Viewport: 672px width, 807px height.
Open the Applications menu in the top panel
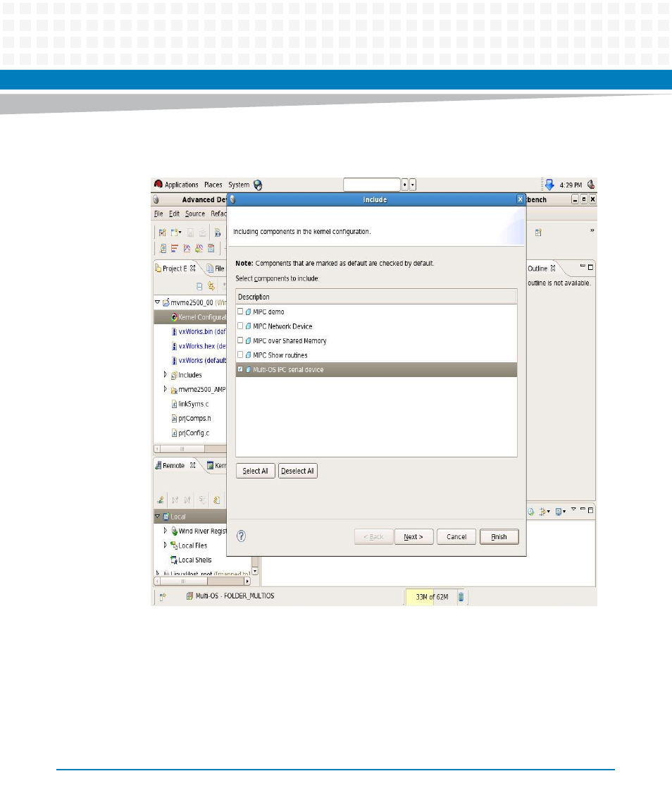[x=181, y=185]
